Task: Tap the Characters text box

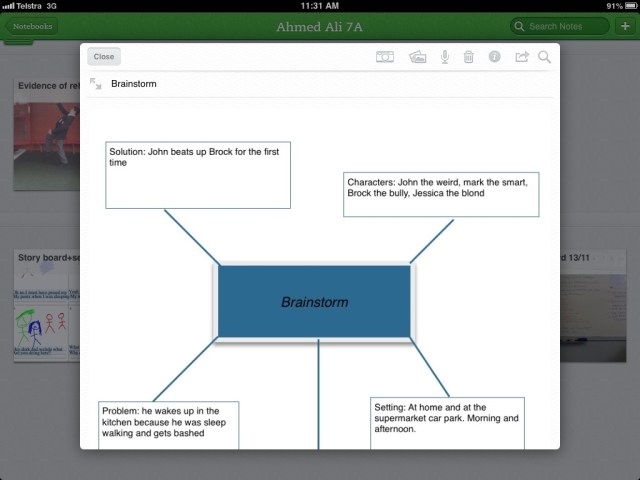Action: pos(440,193)
